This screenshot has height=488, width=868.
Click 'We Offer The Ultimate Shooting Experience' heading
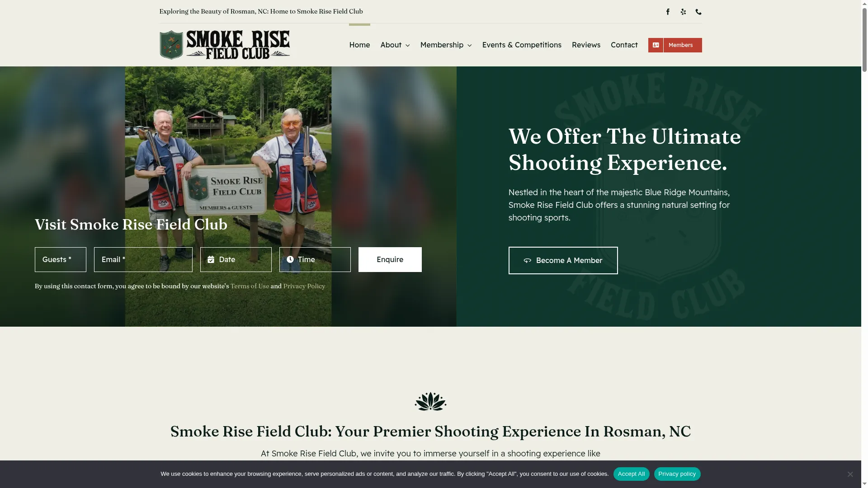point(625,150)
